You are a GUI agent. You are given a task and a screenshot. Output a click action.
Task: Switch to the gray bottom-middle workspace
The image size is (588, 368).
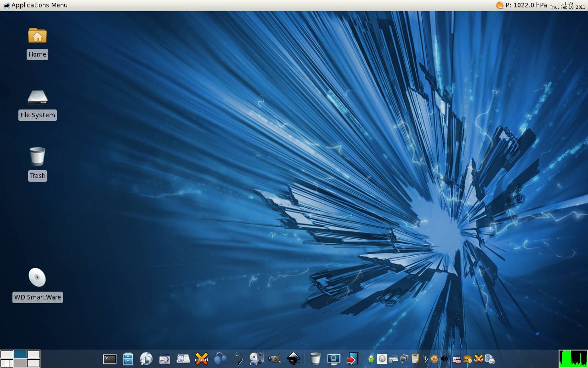20,363
